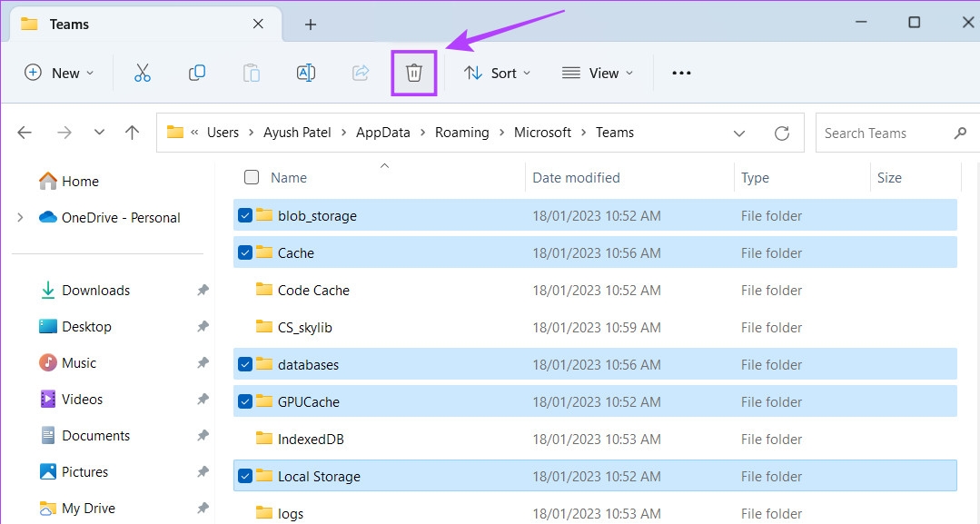Click the pin icon beside Music
Viewport: 980px width, 524px height.
203,362
